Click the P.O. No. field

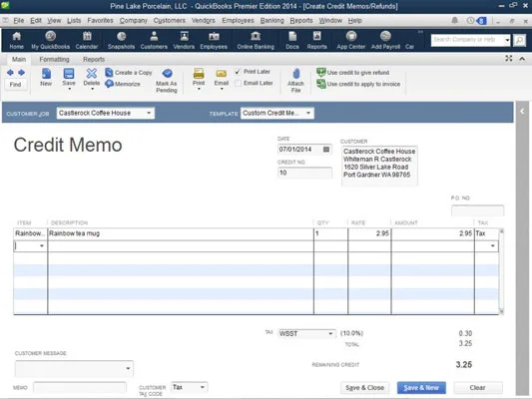477,209
